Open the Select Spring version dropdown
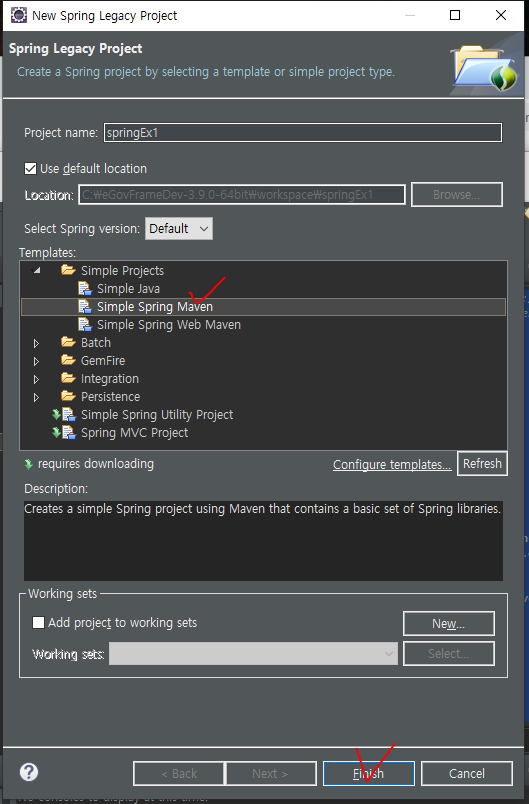The image size is (529, 804). click(x=179, y=228)
